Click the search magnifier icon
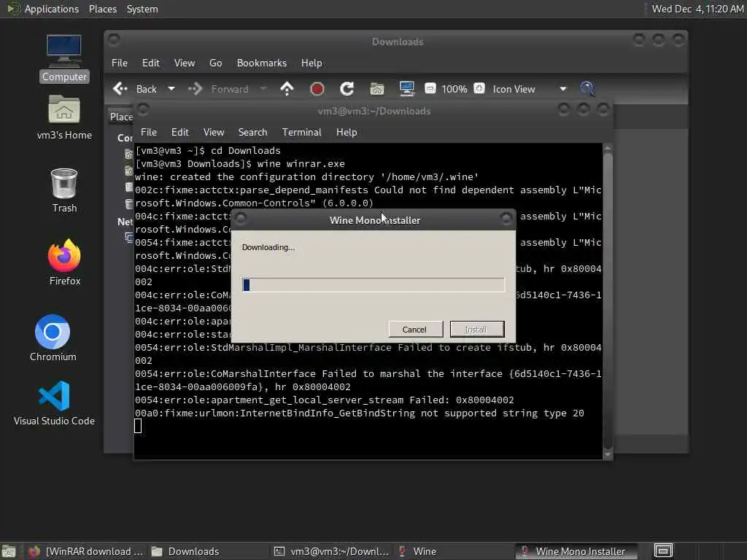 coord(587,88)
